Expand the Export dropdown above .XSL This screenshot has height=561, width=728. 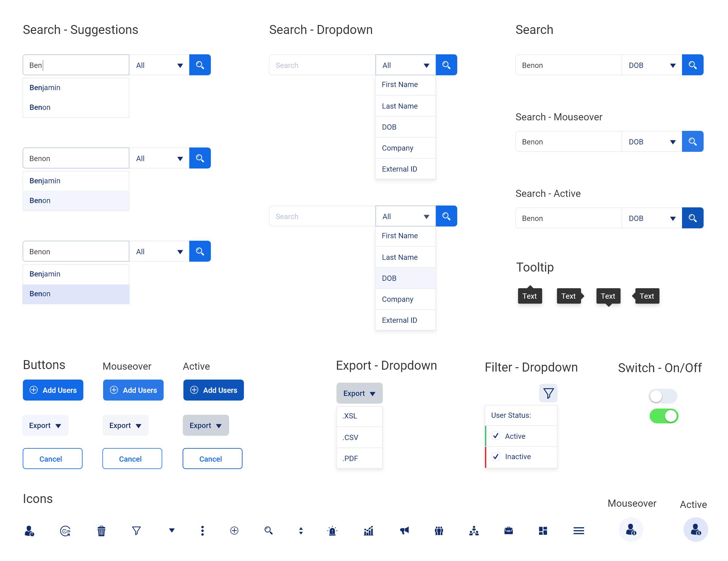coord(359,393)
